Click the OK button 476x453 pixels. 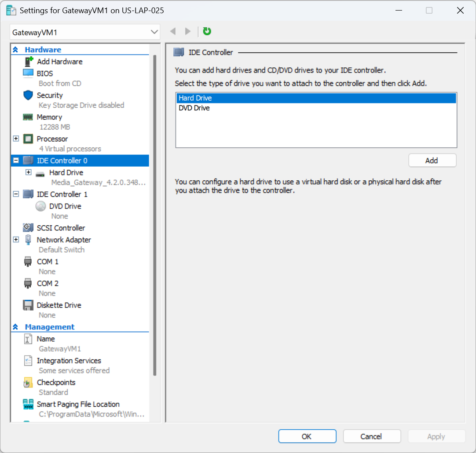tap(307, 436)
